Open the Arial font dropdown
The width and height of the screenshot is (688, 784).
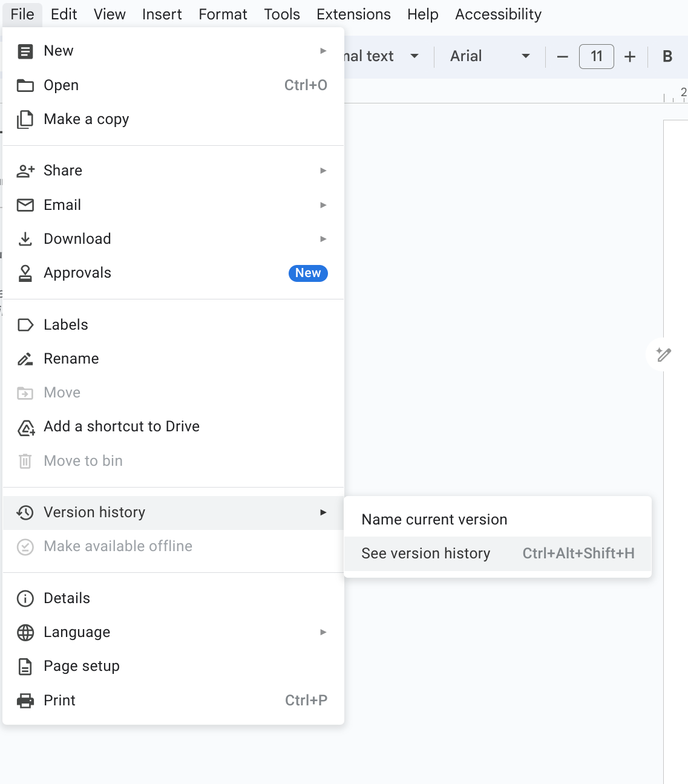pos(490,57)
